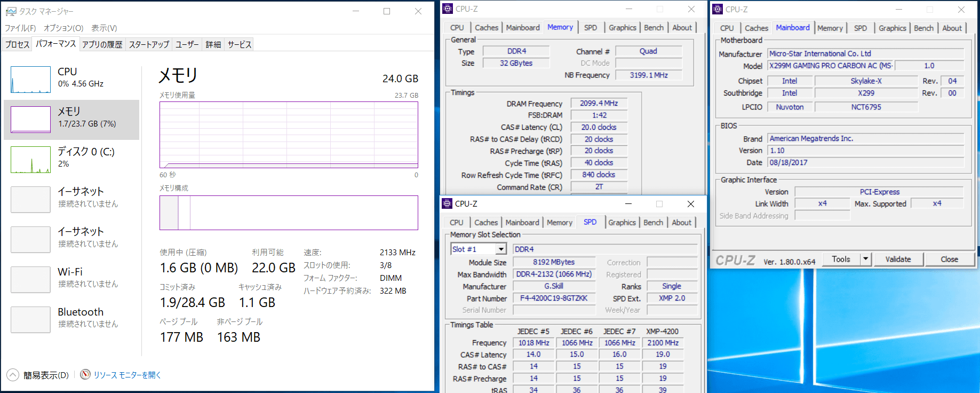Viewport: 980px width, 393px height.
Task: Switch to the ユーザー tab
Action: [187, 44]
